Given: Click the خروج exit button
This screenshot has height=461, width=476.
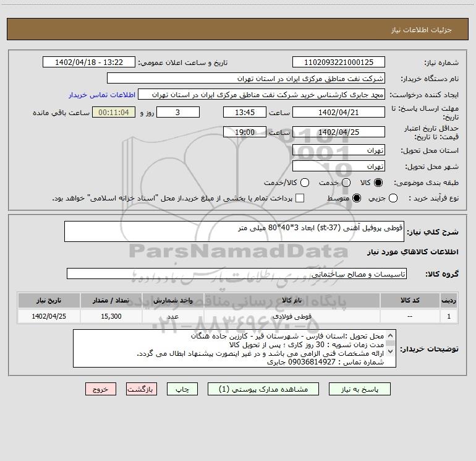Looking at the screenshot, I should click(x=101, y=389).
